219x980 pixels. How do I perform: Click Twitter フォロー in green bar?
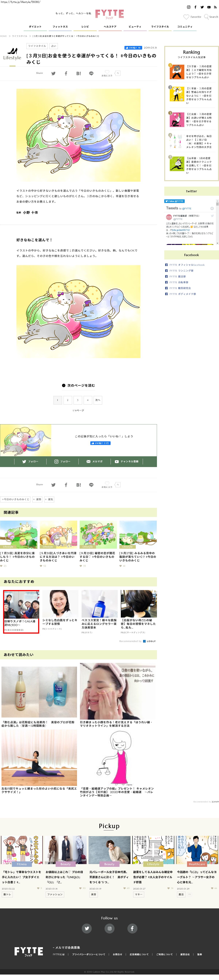coord(30,461)
